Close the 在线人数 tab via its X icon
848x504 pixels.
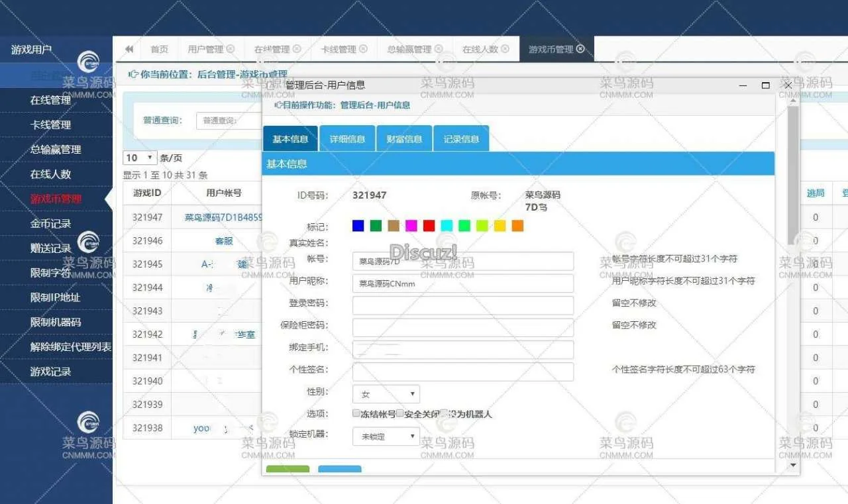click(x=505, y=49)
